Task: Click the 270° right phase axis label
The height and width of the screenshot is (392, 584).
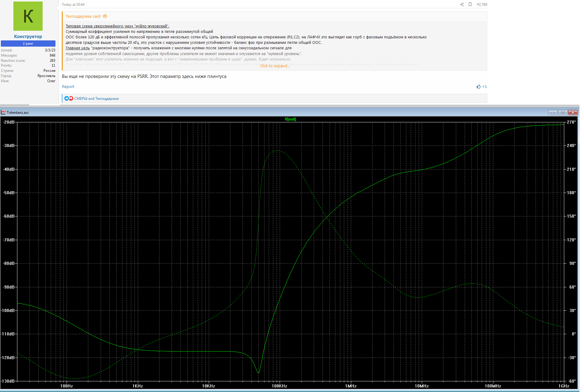Action: [x=571, y=122]
